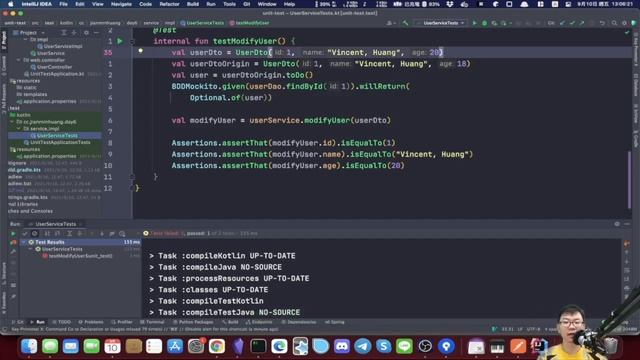Fold the testModifyUser function in the gutter

point(132,41)
